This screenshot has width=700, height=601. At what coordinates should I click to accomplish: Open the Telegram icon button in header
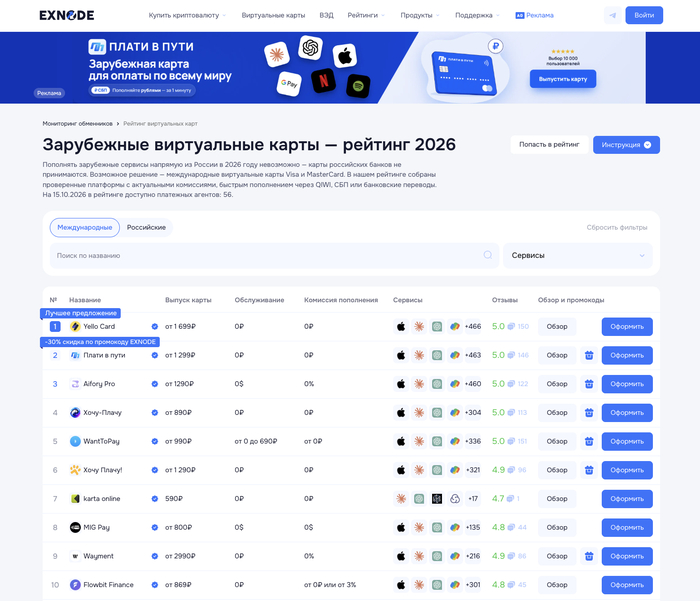point(612,15)
